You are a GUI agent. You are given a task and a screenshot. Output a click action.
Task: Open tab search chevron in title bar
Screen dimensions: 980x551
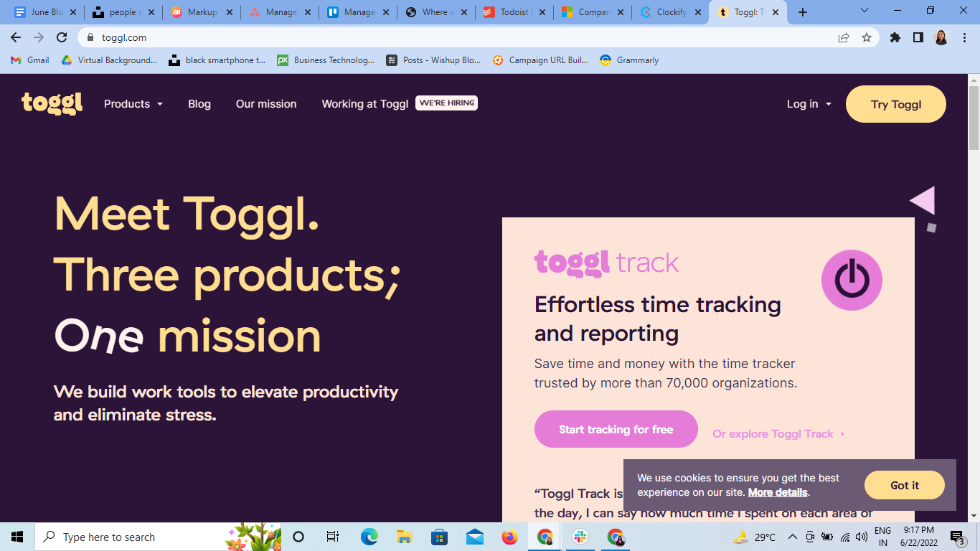(864, 11)
